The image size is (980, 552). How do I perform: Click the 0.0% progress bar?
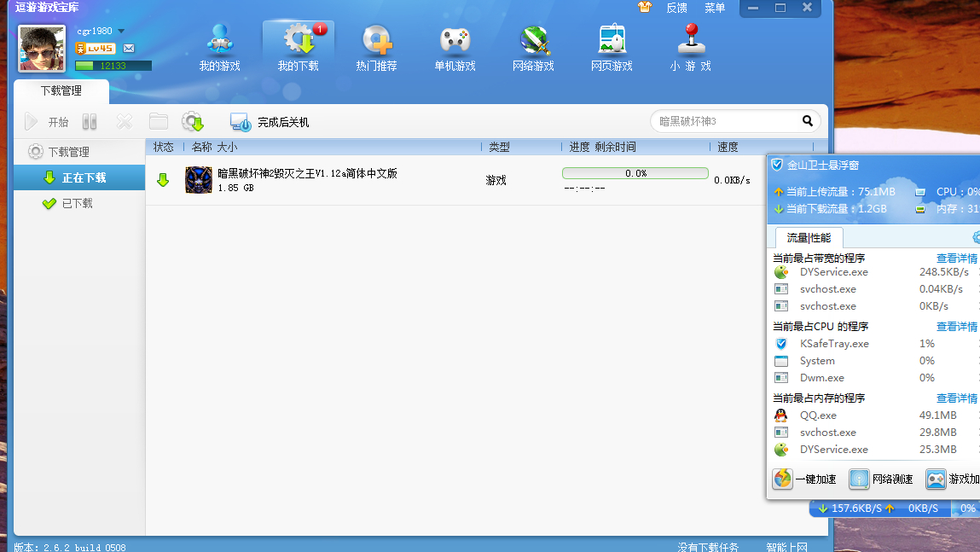635,173
